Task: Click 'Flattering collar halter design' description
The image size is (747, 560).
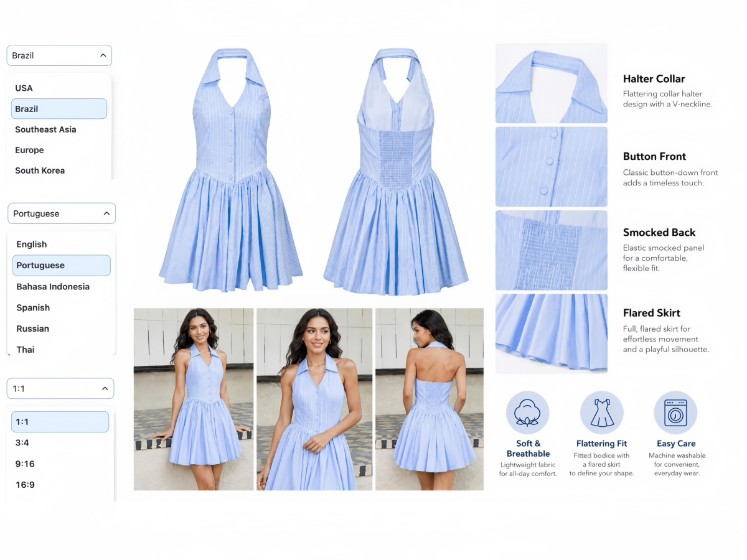Action: [x=667, y=99]
